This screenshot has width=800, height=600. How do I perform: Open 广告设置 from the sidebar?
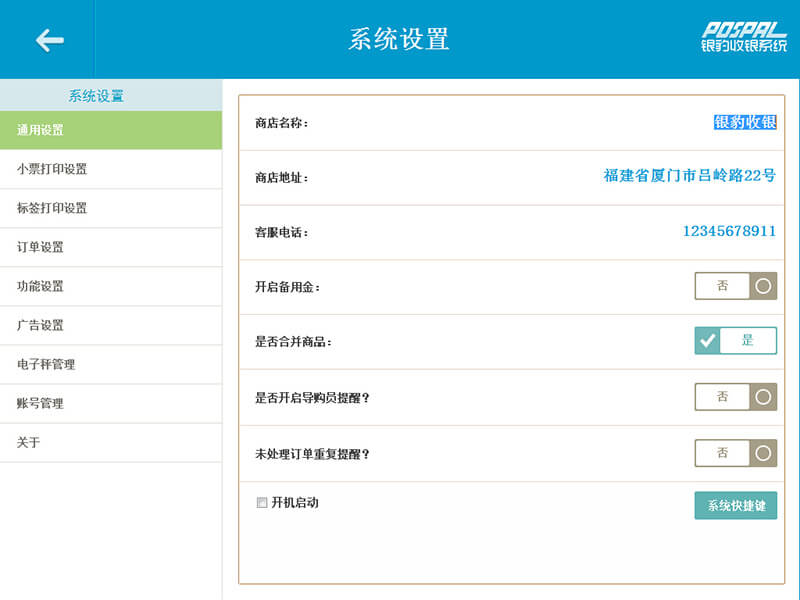tap(110, 325)
